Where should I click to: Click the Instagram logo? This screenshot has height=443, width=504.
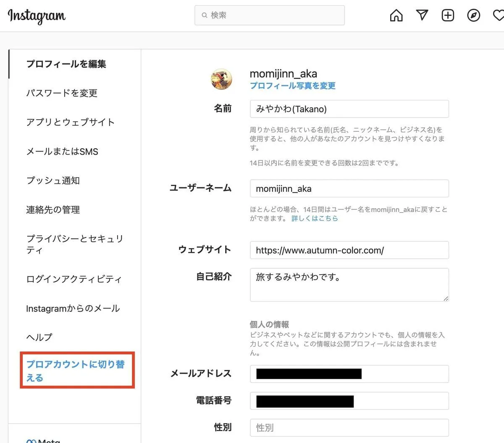coord(37,16)
